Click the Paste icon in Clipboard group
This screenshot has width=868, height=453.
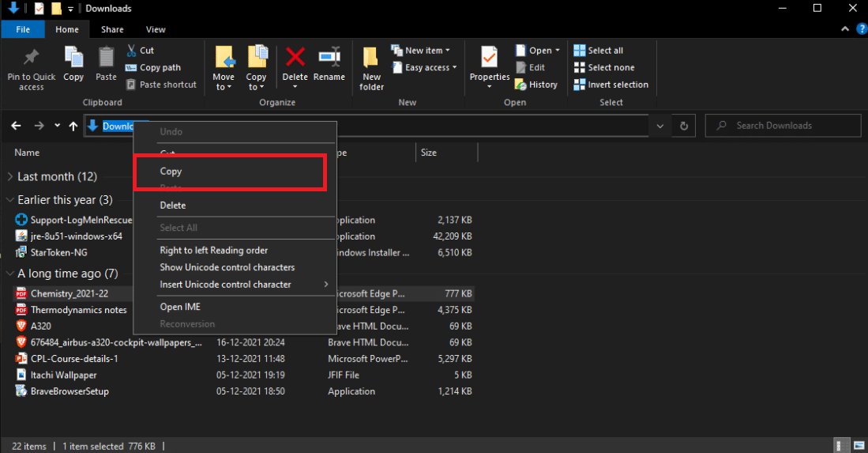[x=107, y=59]
